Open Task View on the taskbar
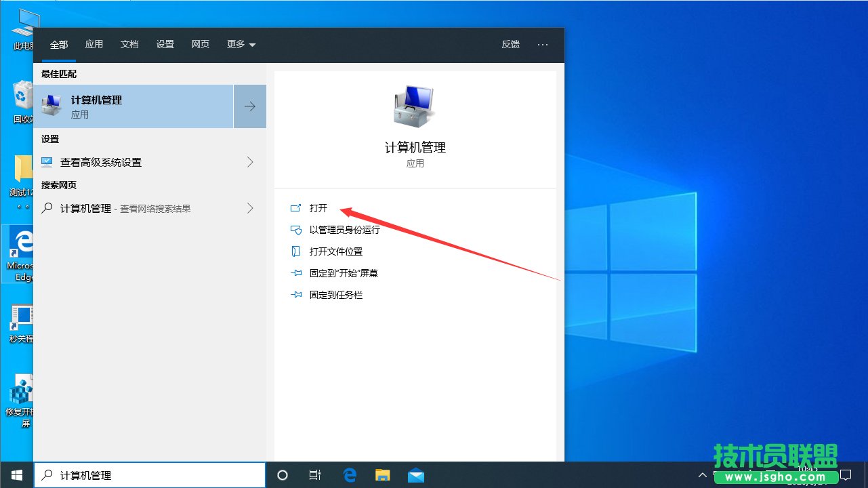 [314, 475]
